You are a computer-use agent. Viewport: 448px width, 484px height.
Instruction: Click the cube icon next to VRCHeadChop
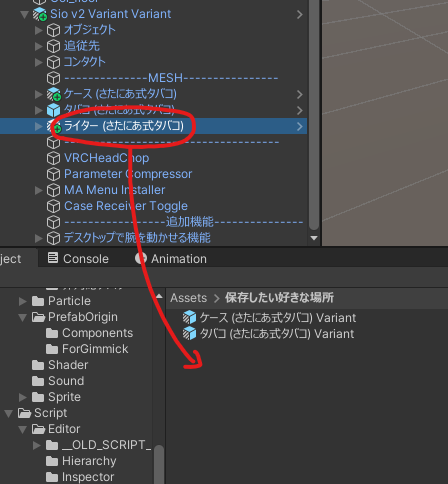[53, 158]
